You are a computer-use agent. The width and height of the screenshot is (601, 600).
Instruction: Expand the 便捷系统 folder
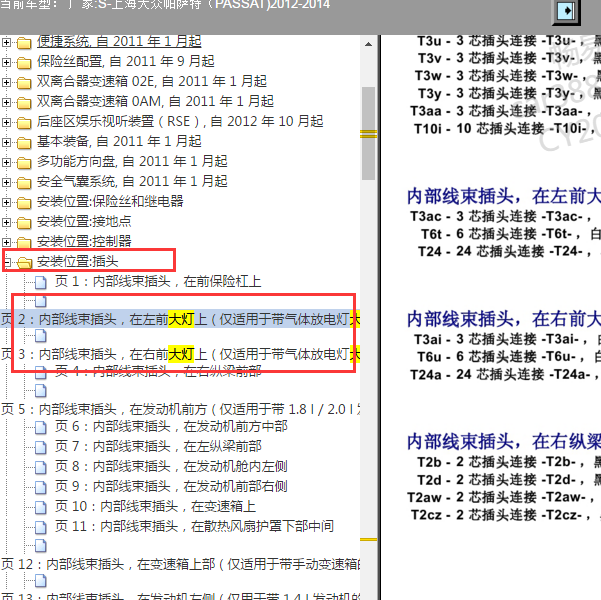tap(6, 42)
